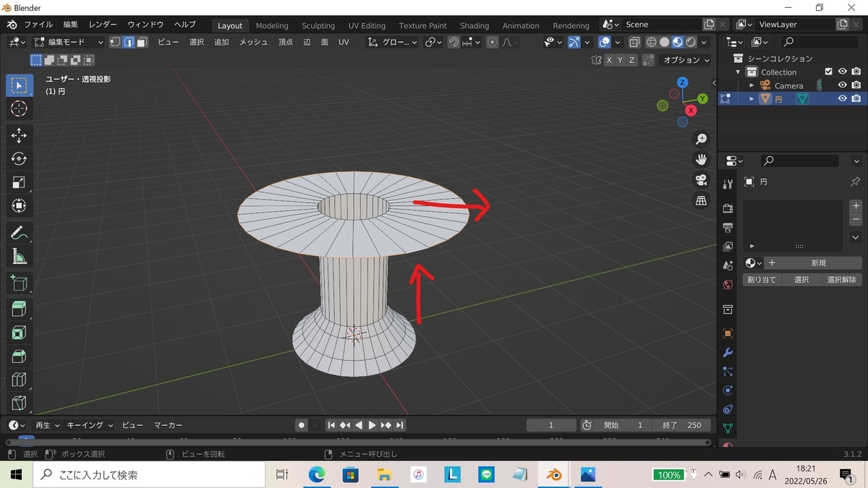Disable Camera render via camera icon
Viewport: 868px width, 488px height.
tap(856, 85)
